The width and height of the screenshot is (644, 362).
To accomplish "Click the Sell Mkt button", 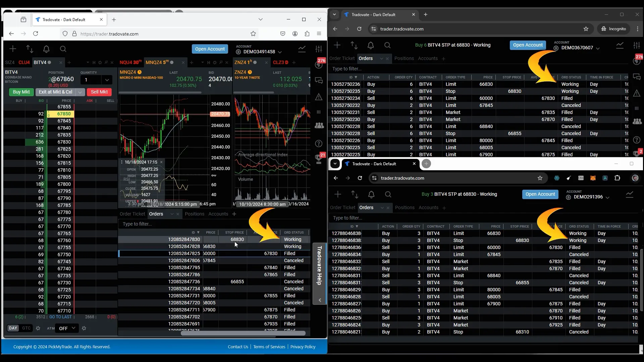I will tap(99, 92).
